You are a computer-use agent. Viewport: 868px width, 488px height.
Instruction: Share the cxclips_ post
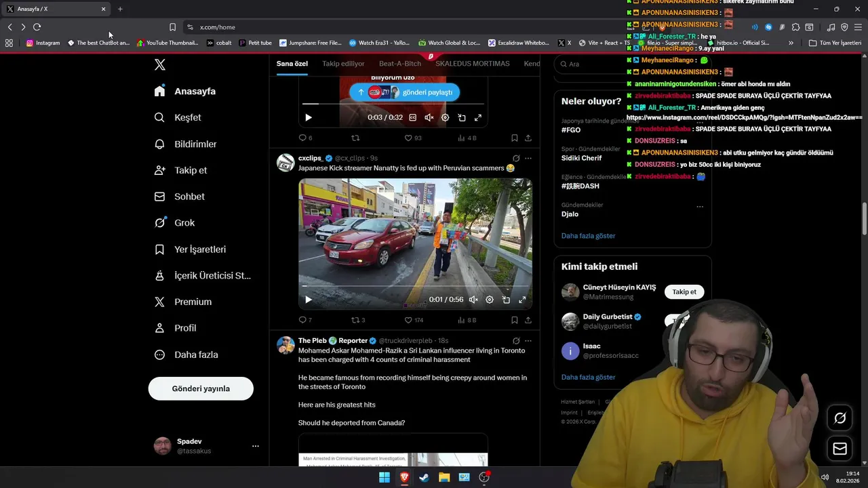point(528,320)
